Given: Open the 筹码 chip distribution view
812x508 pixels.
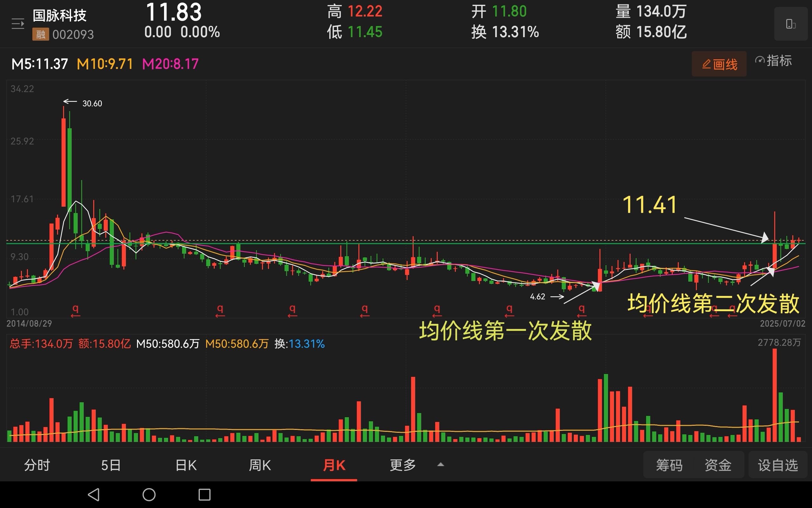Looking at the screenshot, I should (669, 465).
